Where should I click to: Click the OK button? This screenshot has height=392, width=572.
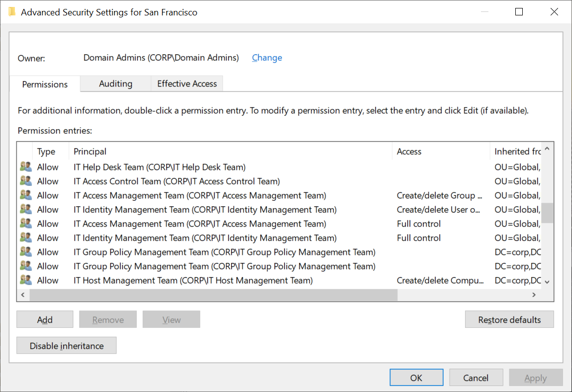(416, 378)
